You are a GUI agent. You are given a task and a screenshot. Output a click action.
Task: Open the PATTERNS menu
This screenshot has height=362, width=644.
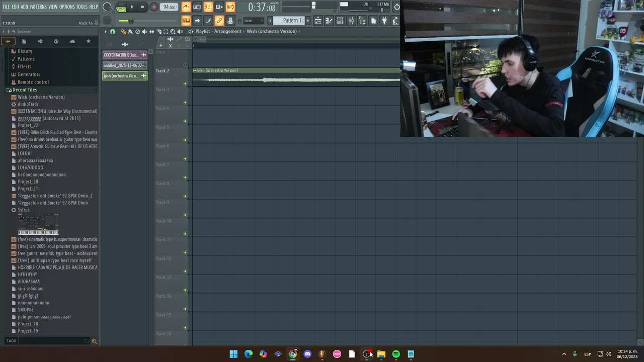pos(38,7)
